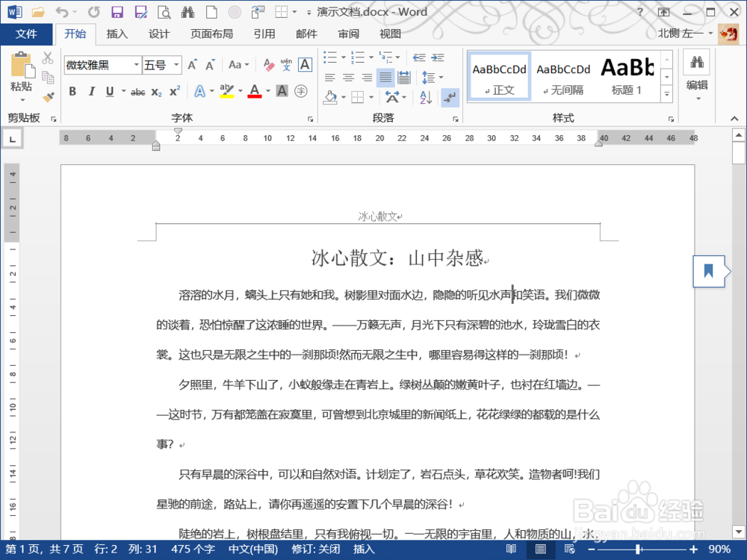Open the phonetic guide (wén) icon
The image size is (747, 560).
pyautogui.click(x=286, y=65)
